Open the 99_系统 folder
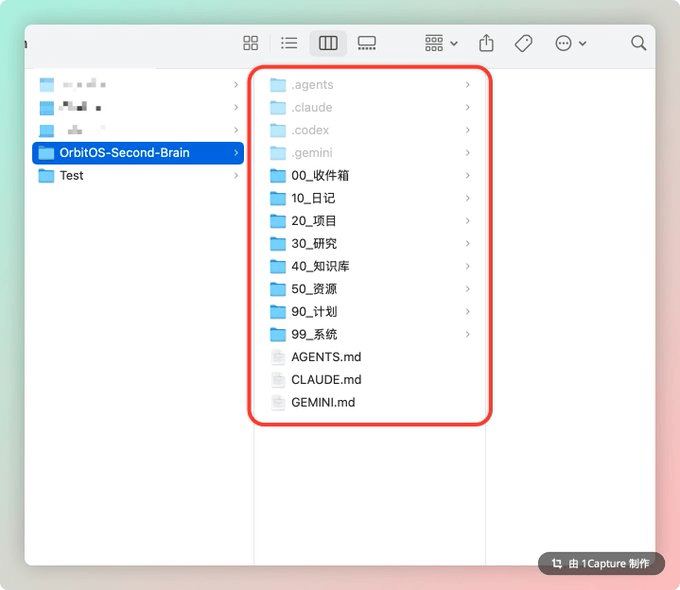The height and width of the screenshot is (590, 680). click(314, 335)
